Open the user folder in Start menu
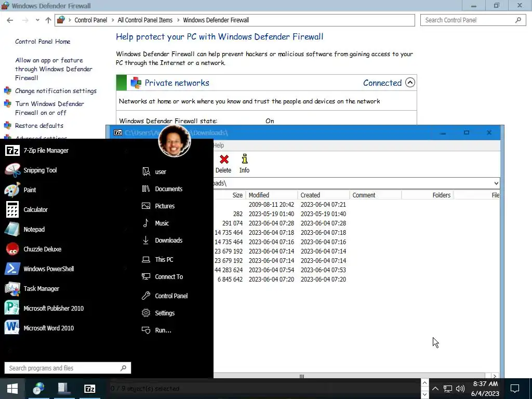Image resolution: width=532 pixels, height=399 pixels. 154,171
